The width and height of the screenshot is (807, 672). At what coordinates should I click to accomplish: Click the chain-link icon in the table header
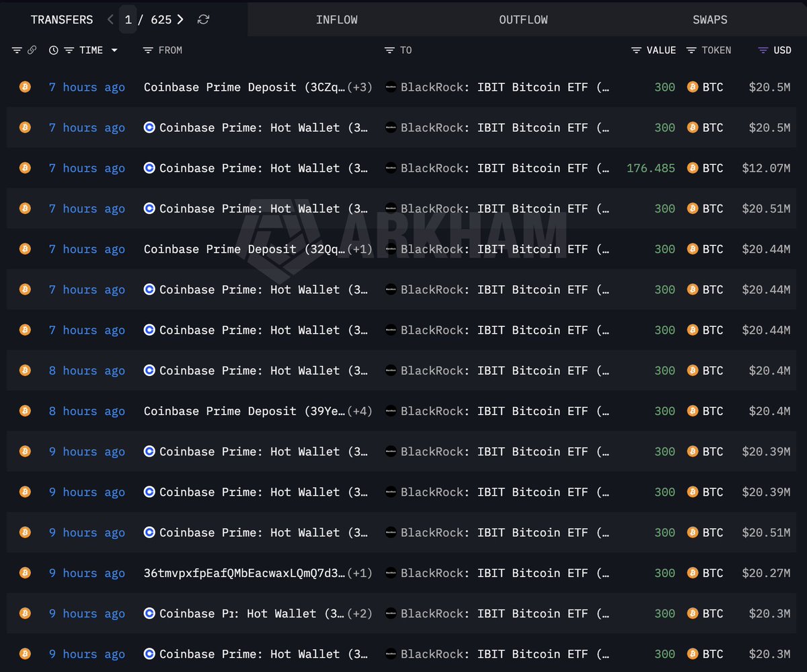point(32,50)
